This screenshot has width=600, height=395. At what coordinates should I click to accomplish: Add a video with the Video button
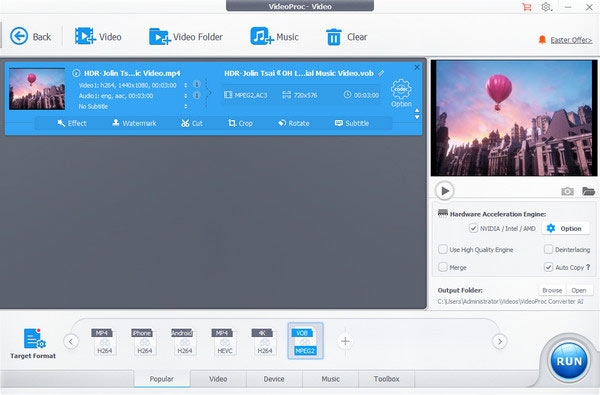point(98,37)
